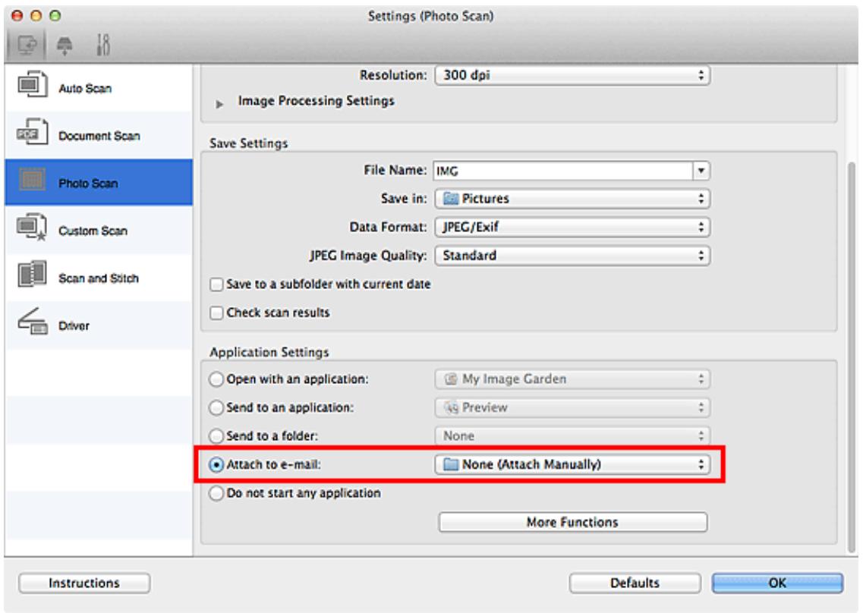Click the File Name input field
Screen dimensions: 863x616
coord(563,171)
